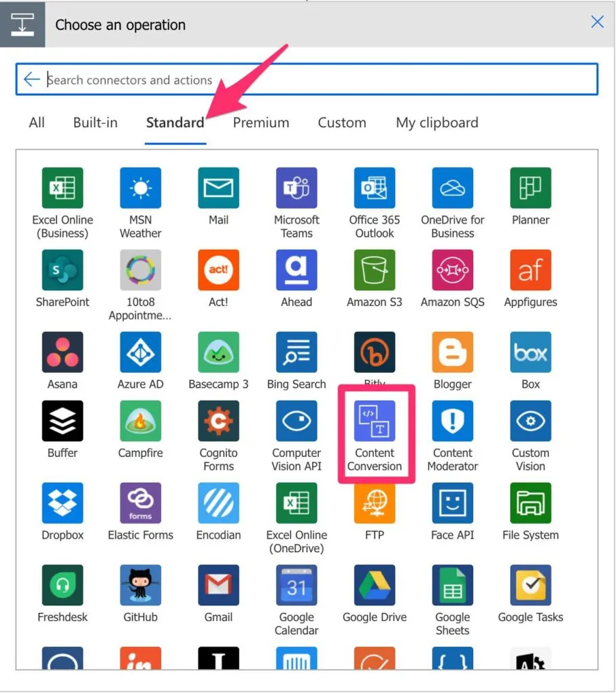Open the My clipboard tab
616x693 pixels.
[437, 123]
